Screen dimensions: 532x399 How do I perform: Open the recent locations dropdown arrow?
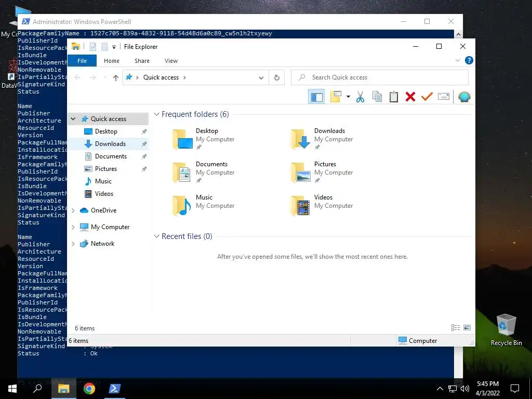coord(105,78)
